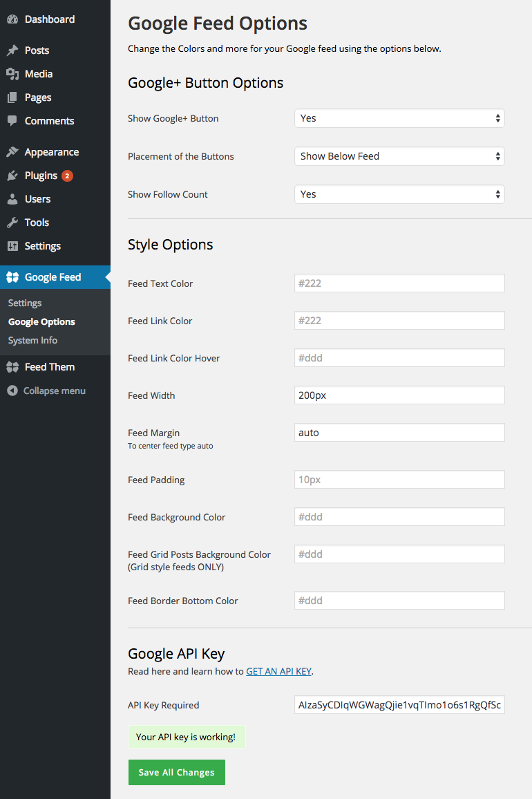Click the Plugins plug icon
The height and width of the screenshot is (799, 532).
12,176
